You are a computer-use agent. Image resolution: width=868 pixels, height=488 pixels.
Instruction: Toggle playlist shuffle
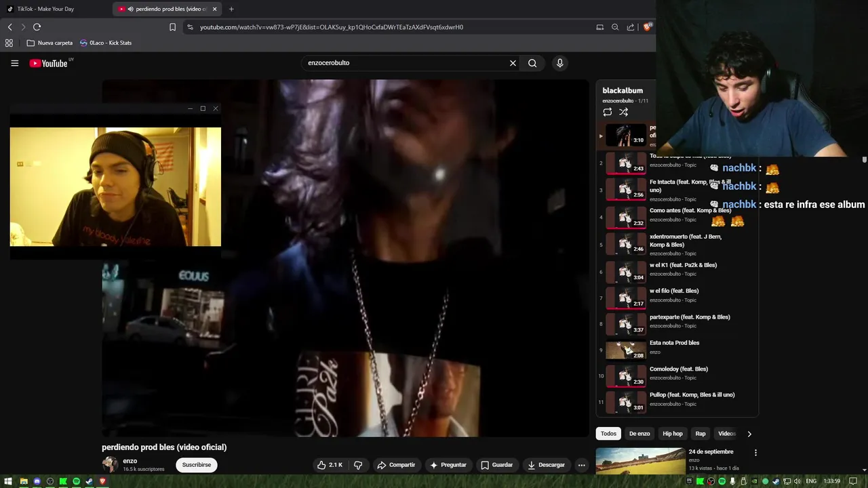pos(623,112)
